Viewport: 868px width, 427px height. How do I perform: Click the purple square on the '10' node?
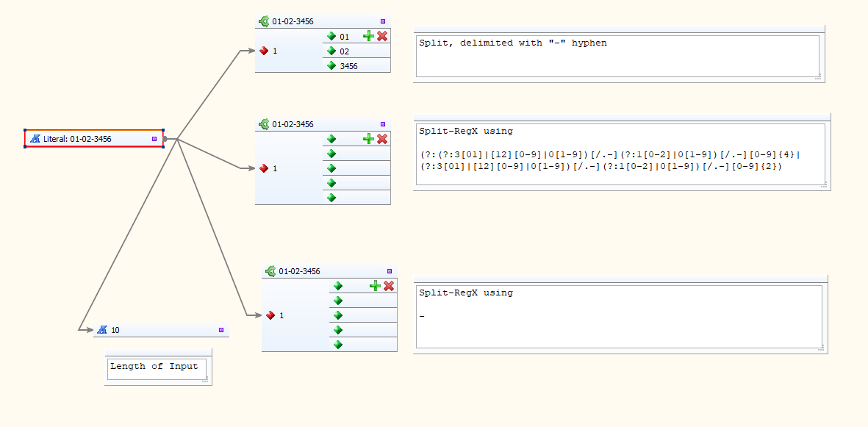[x=221, y=330]
